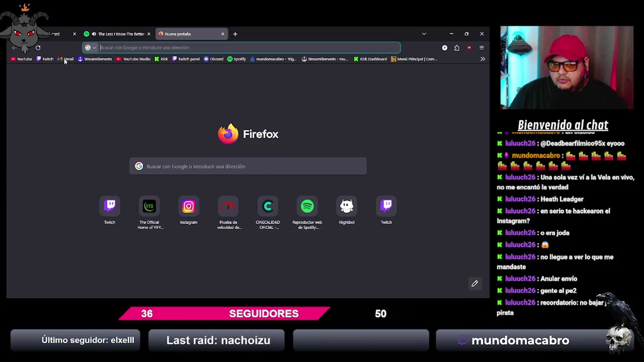Click the central Google search box
This screenshot has height=362, width=644.
248,166
